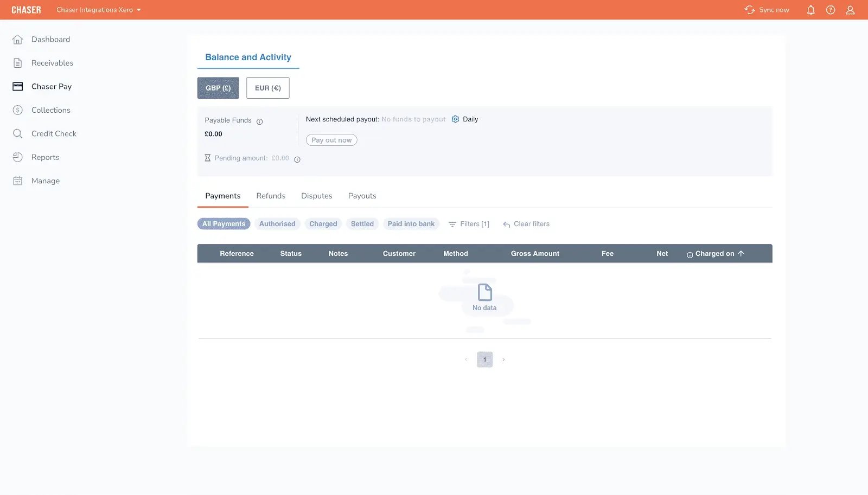The image size is (868, 495).
Task: Open the notifications bell icon
Action: (810, 10)
